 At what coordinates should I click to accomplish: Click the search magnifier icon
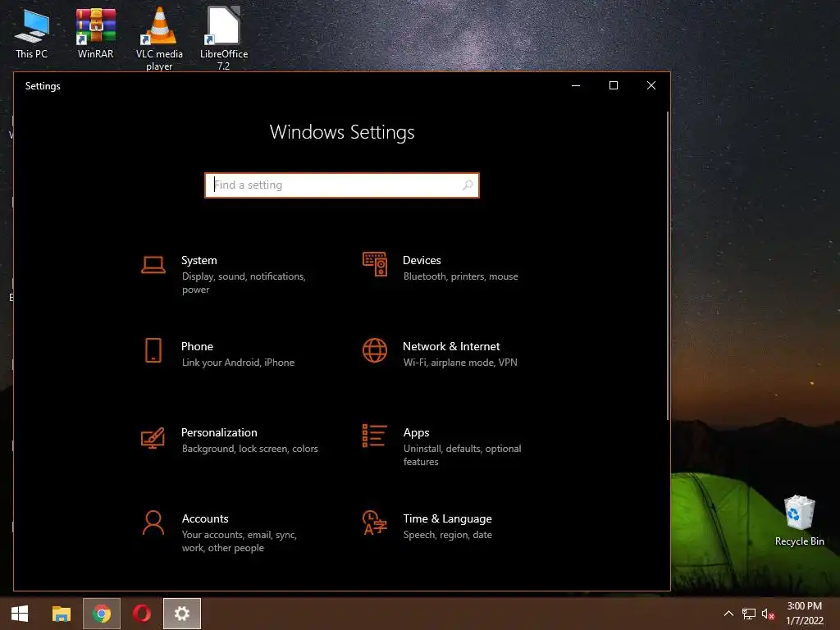(x=468, y=185)
